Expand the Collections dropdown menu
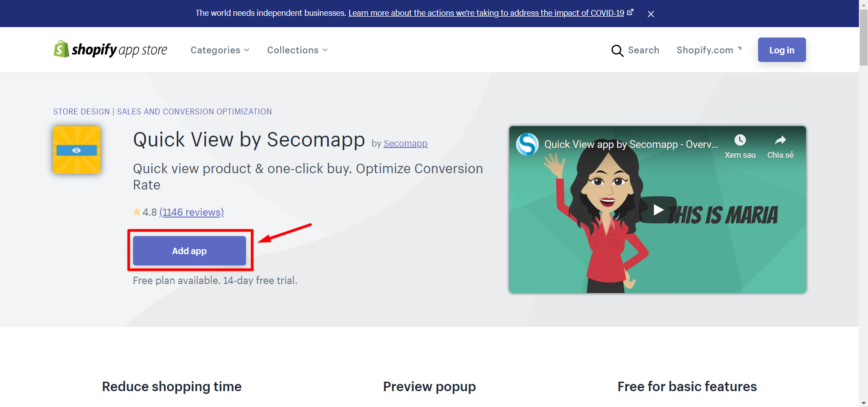 click(297, 50)
